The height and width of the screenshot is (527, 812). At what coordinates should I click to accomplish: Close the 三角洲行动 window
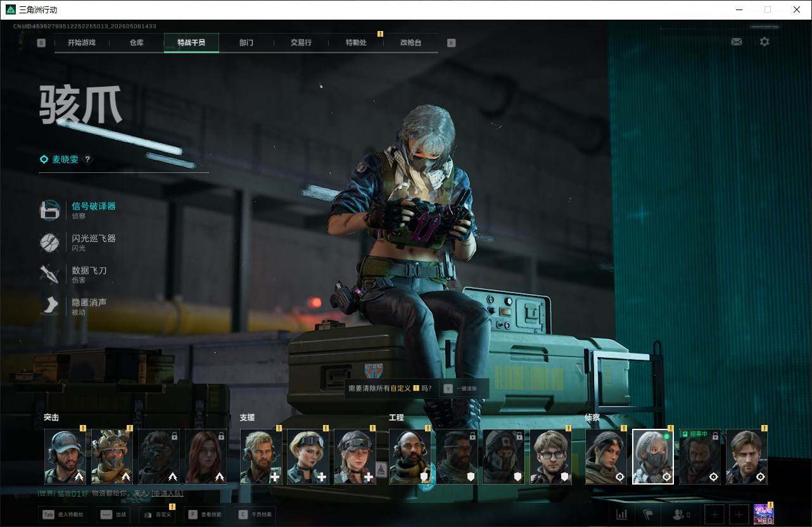[x=797, y=10]
